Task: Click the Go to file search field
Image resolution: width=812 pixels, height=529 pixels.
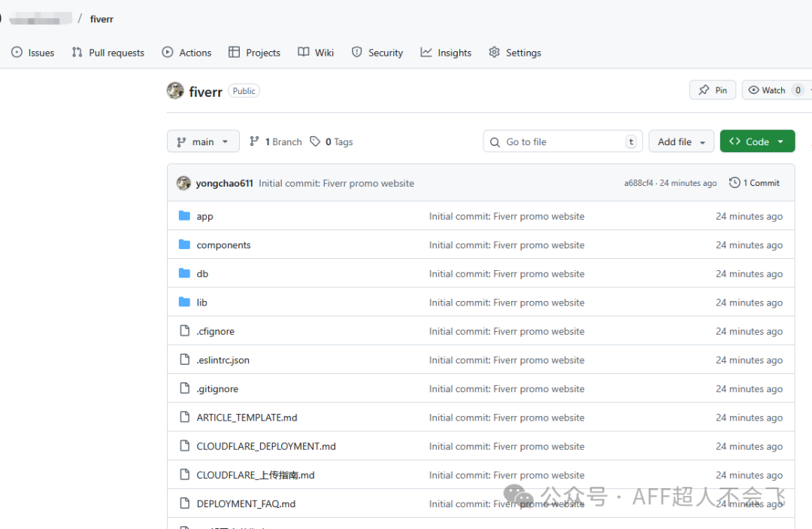Action: pyautogui.click(x=563, y=141)
